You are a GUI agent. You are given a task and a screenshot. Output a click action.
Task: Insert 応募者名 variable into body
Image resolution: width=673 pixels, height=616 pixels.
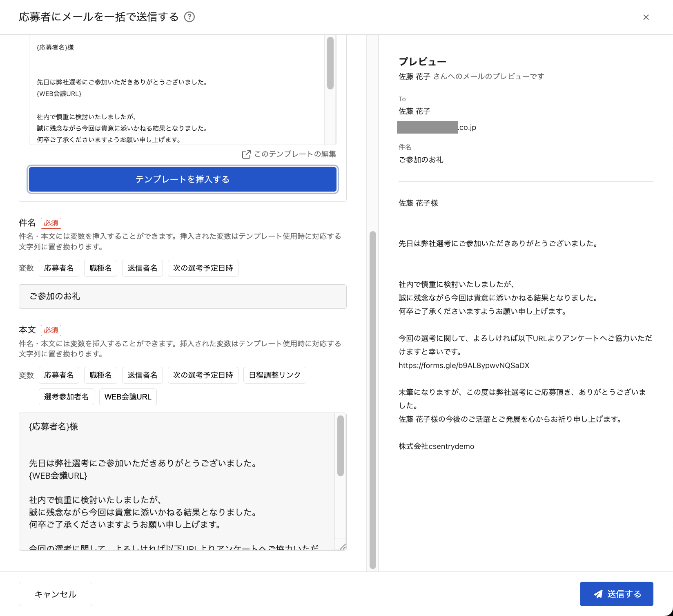(59, 375)
